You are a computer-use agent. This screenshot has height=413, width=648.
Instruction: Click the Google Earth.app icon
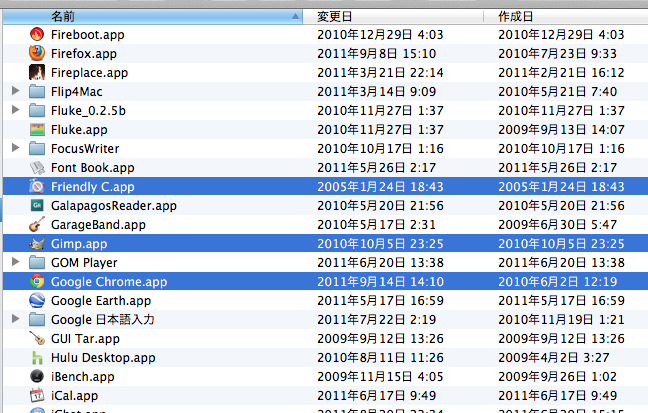(x=37, y=301)
